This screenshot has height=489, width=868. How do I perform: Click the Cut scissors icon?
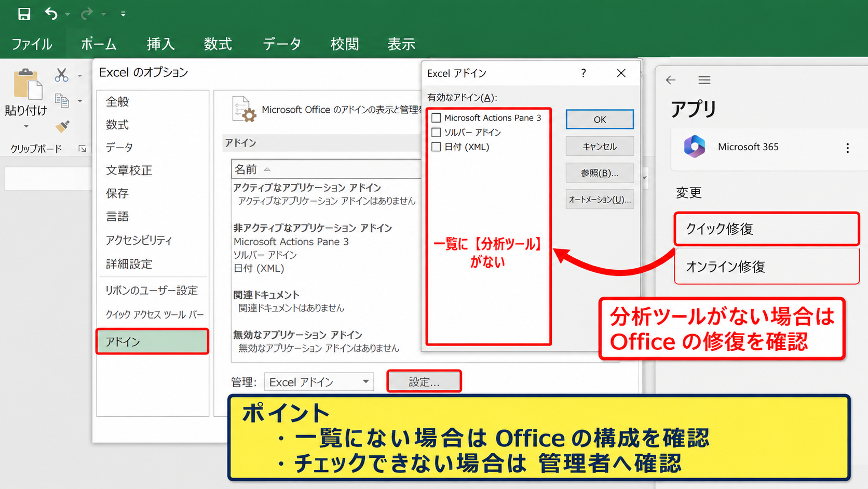(62, 75)
